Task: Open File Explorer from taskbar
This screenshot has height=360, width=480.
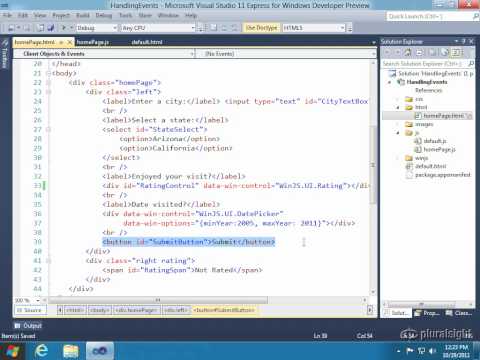Action: click(71, 351)
